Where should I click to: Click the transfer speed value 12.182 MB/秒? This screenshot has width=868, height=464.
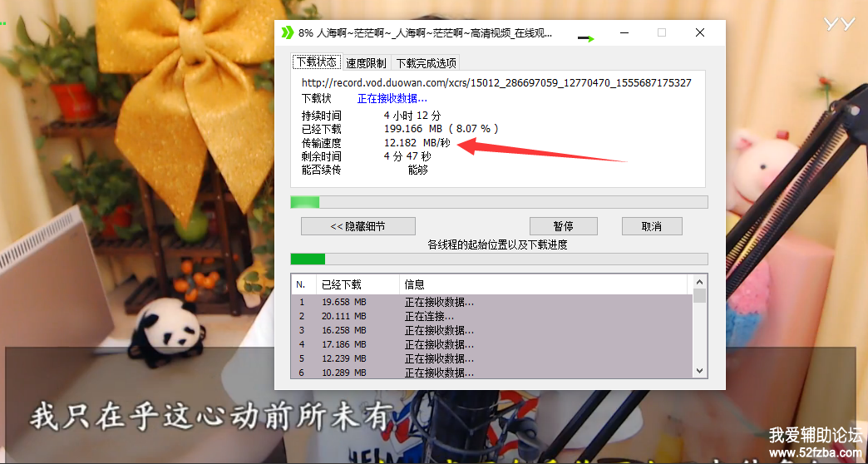pyautogui.click(x=417, y=143)
